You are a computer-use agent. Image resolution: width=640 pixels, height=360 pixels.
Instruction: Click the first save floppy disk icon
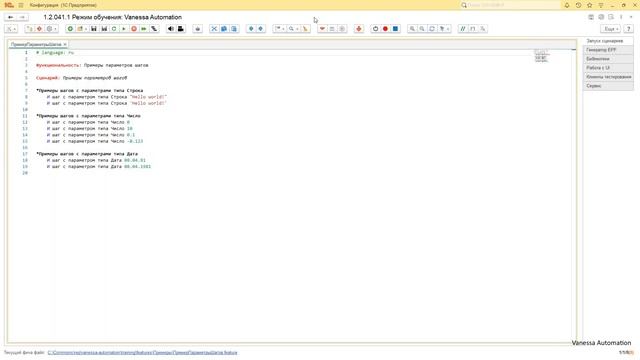point(94,29)
